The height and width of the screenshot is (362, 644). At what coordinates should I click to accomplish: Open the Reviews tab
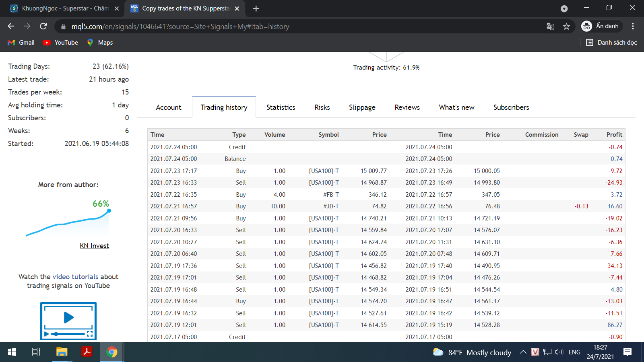[x=407, y=107]
